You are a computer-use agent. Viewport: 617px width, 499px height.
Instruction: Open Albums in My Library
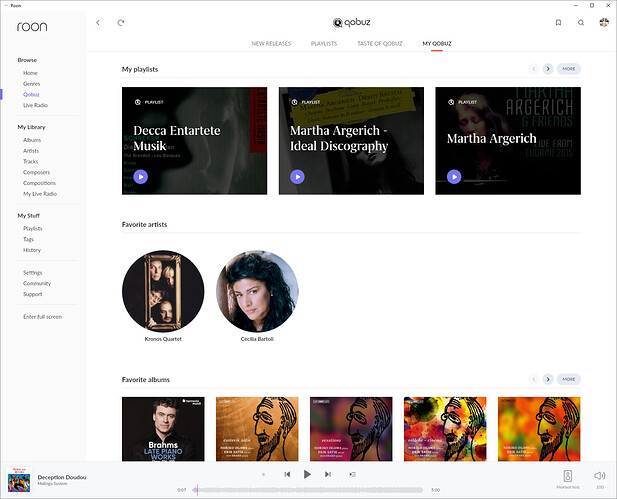coord(32,140)
